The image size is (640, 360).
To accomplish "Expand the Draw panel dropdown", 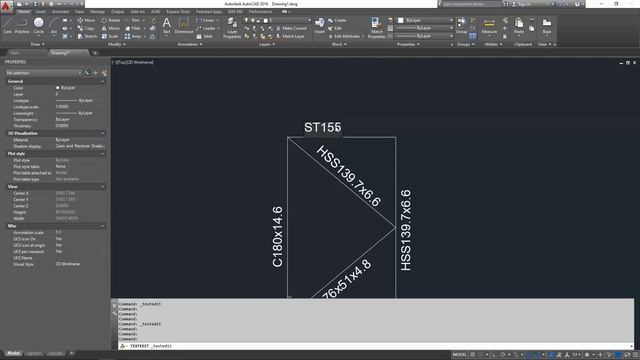I will click(38, 44).
